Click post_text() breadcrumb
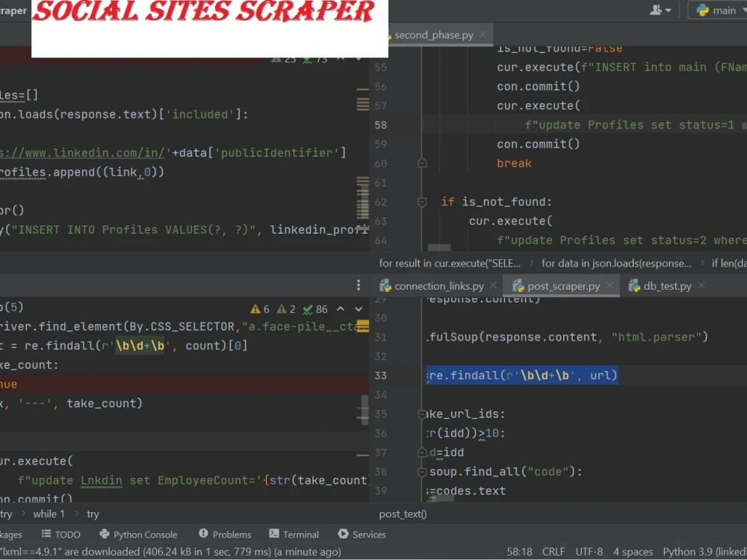 (x=403, y=514)
